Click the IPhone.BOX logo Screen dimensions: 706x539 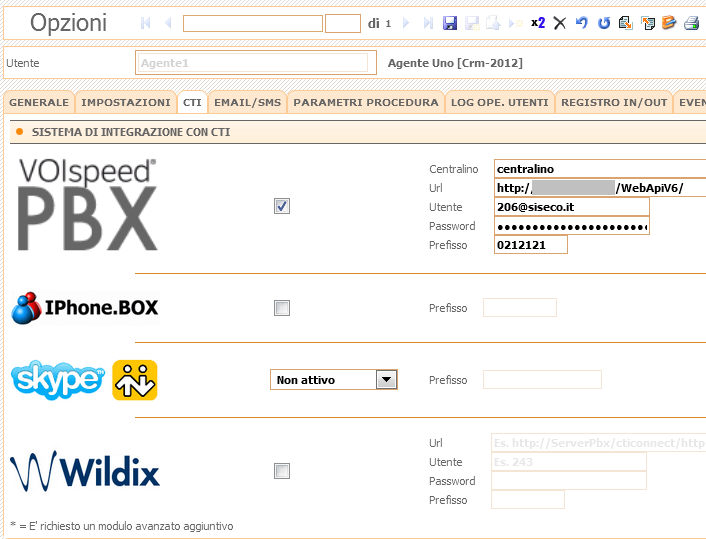click(85, 308)
